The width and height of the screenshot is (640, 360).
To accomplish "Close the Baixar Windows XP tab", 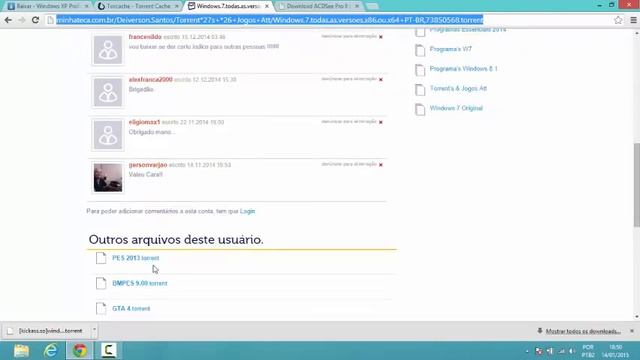I will coord(87,6).
